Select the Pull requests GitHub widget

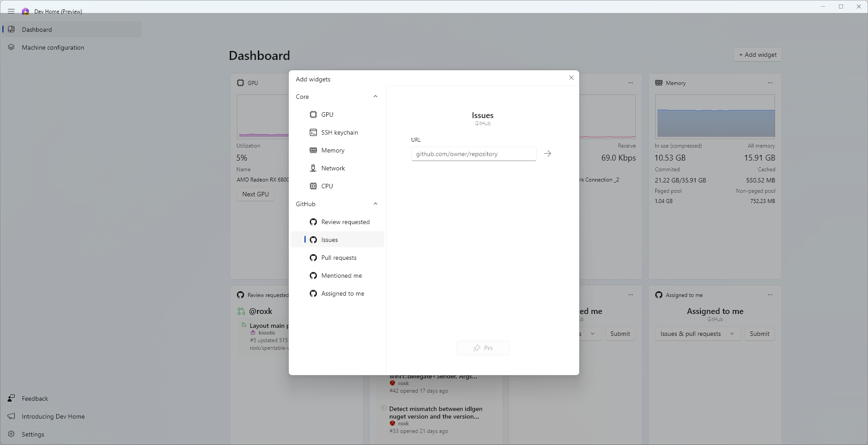[338, 258]
